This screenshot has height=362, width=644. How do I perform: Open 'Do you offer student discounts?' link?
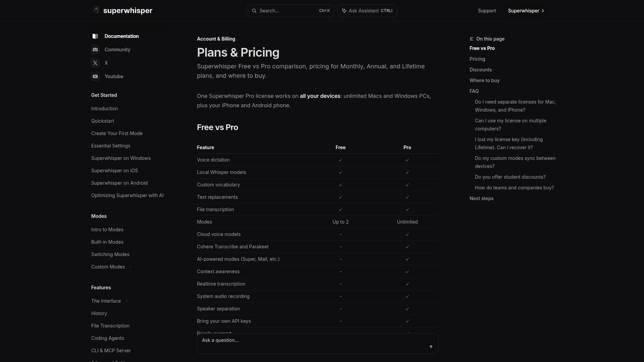[510, 177]
